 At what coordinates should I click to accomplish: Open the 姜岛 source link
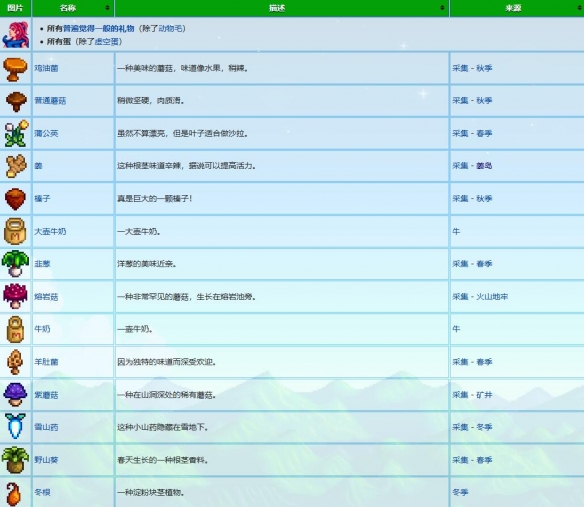coord(484,166)
